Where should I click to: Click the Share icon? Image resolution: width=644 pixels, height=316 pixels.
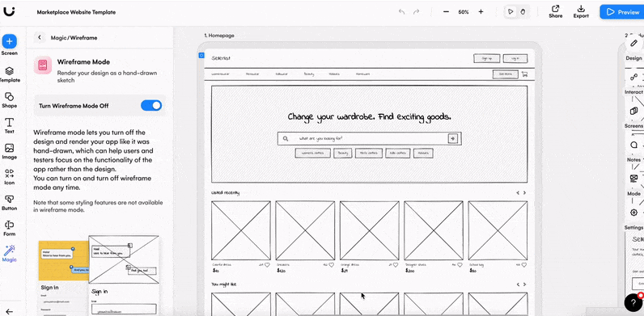(x=555, y=11)
